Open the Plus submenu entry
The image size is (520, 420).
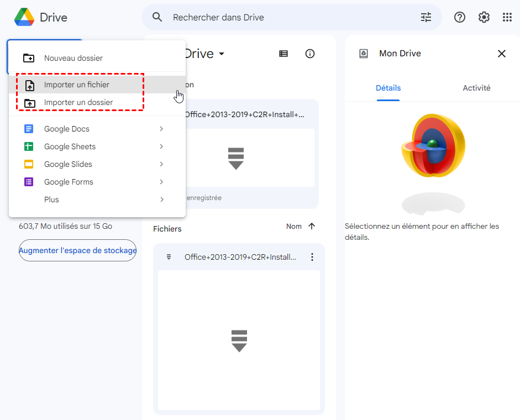(97, 200)
